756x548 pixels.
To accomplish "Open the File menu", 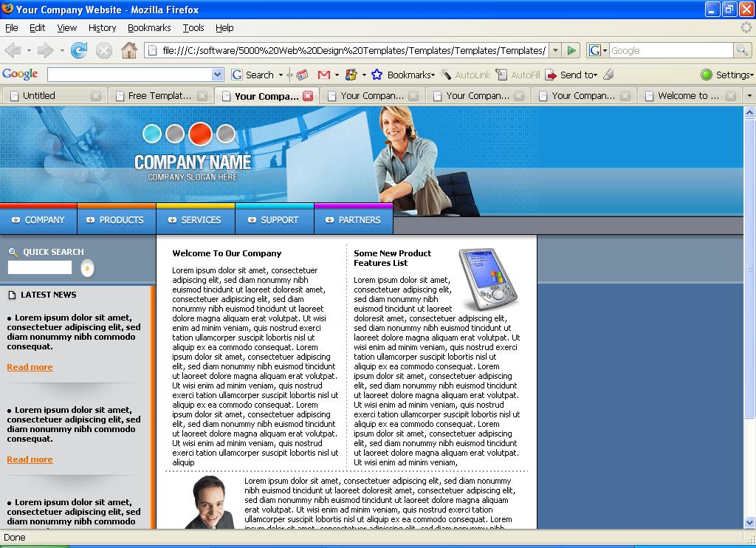I will click(12, 27).
